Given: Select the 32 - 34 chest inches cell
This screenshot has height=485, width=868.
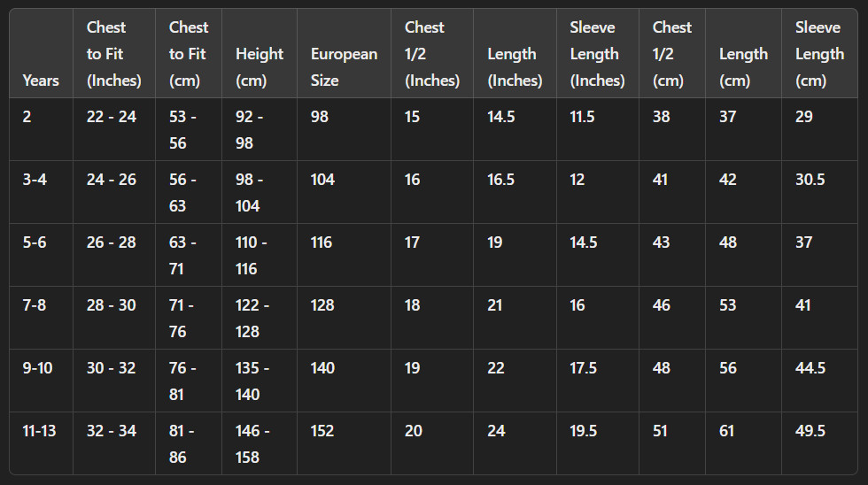Looking at the screenshot, I should coord(114,443).
